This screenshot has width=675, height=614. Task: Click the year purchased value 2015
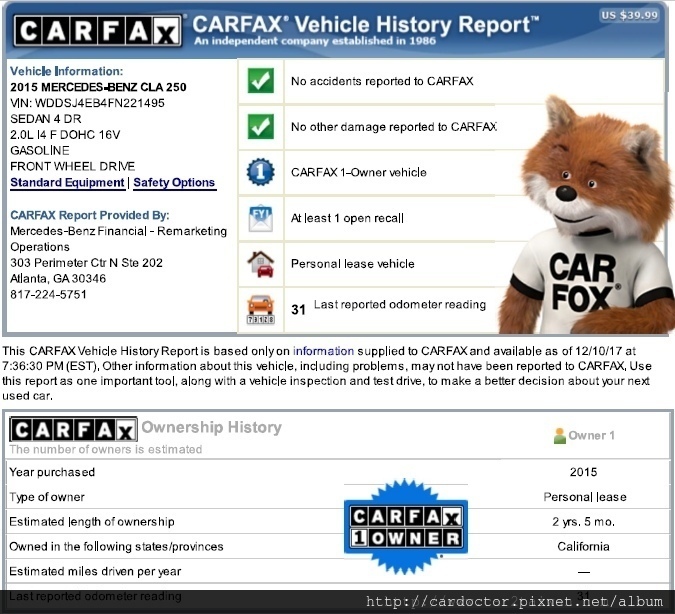583,472
